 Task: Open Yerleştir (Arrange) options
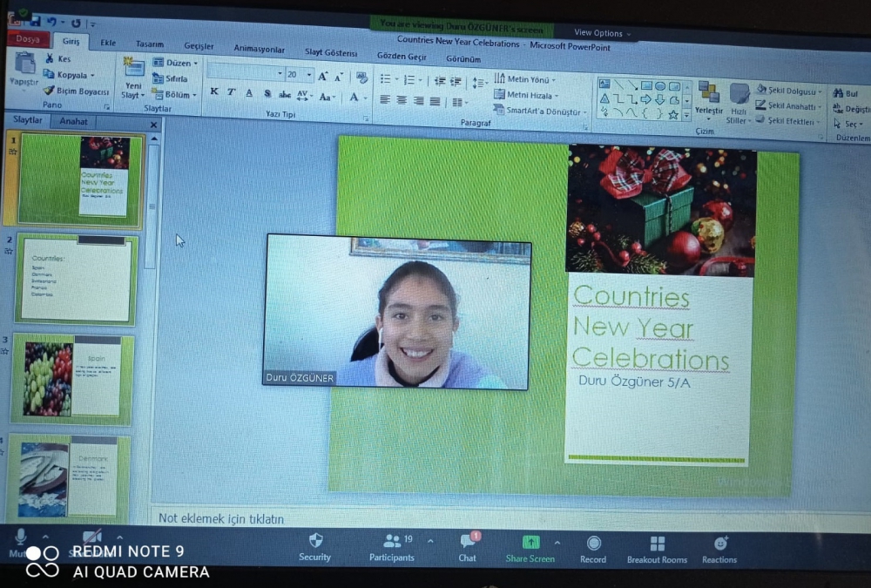coord(709,99)
